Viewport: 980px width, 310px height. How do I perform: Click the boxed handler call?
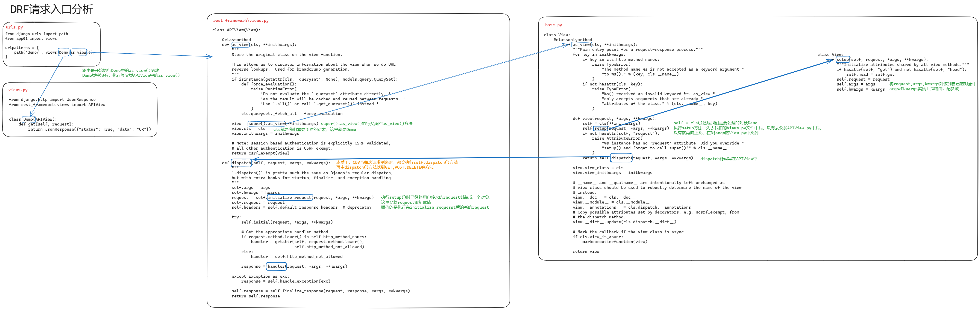pyautogui.click(x=276, y=266)
